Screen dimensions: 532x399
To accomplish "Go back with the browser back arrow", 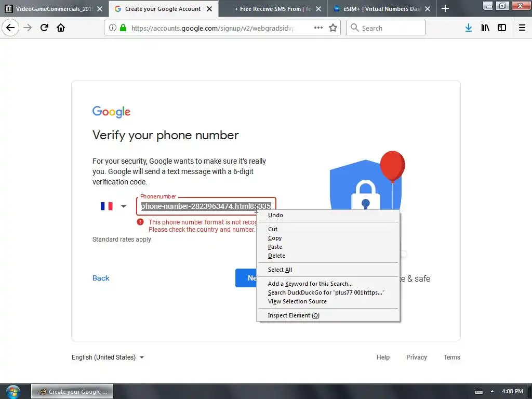I will [x=10, y=28].
